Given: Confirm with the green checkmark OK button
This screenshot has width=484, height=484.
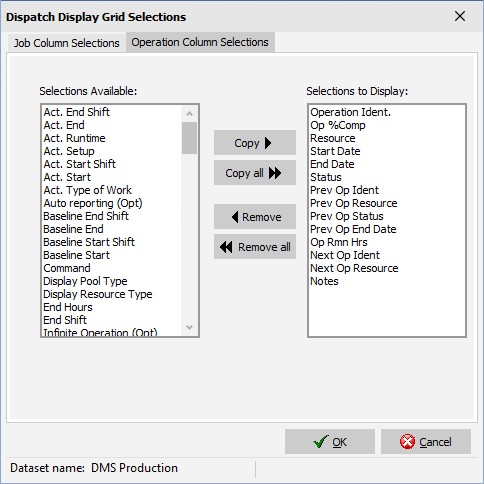Looking at the screenshot, I should click(x=330, y=442).
